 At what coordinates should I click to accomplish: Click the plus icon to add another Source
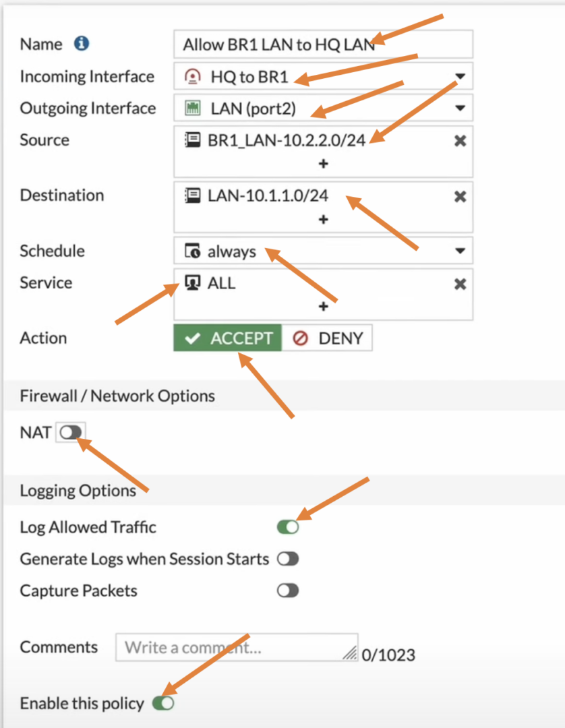click(324, 164)
